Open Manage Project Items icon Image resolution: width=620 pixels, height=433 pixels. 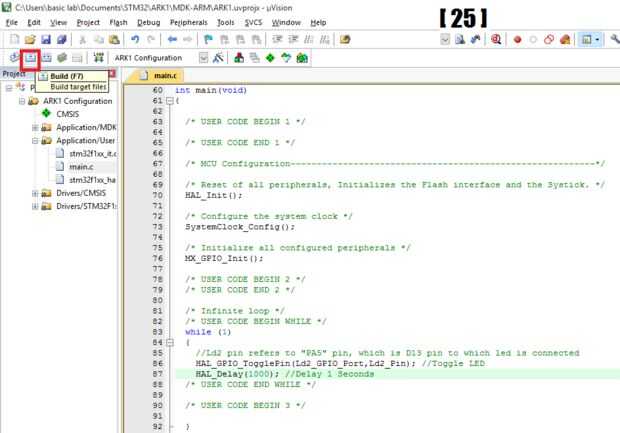(x=239, y=58)
